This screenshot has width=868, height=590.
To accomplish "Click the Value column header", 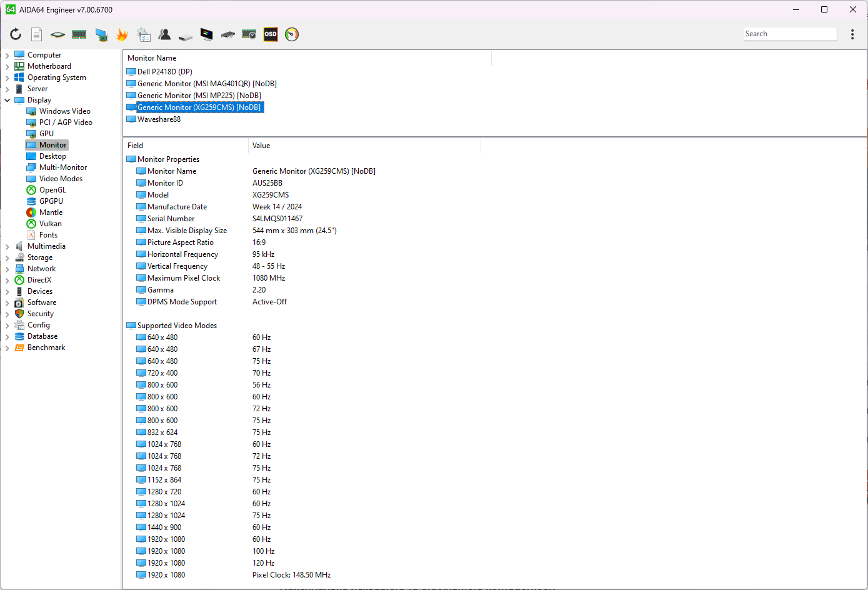I will [364, 146].
